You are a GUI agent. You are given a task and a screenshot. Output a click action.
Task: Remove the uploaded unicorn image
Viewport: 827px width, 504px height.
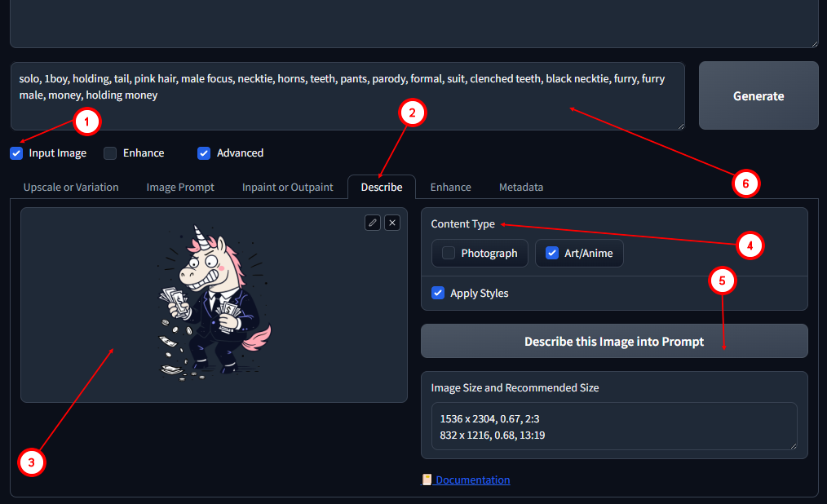[x=392, y=223]
